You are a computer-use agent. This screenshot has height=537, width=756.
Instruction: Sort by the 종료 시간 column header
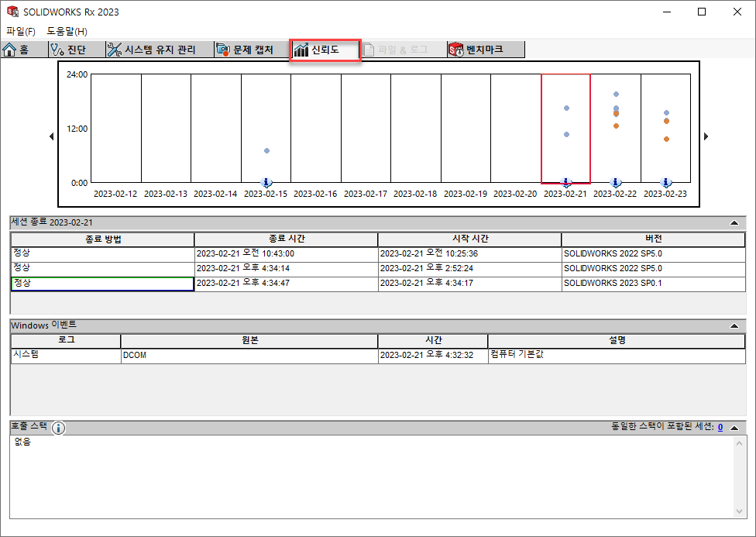click(x=287, y=239)
